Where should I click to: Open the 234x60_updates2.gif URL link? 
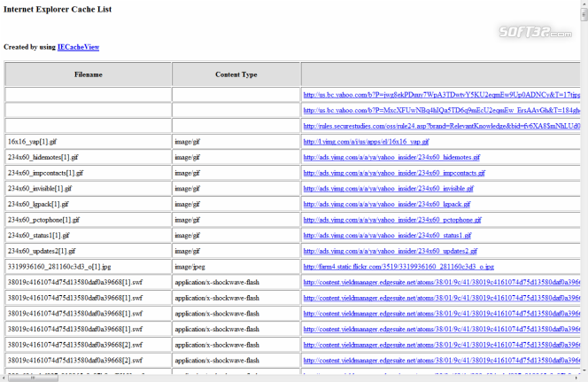[x=391, y=251]
